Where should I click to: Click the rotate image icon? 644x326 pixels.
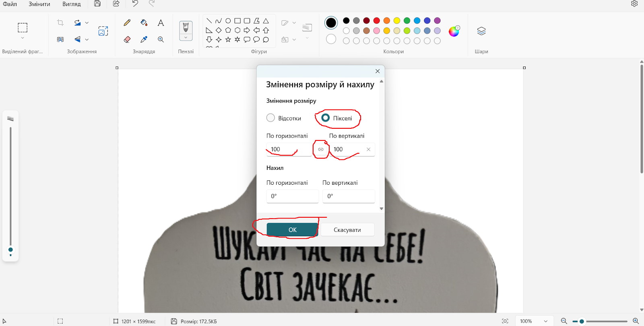(x=77, y=23)
